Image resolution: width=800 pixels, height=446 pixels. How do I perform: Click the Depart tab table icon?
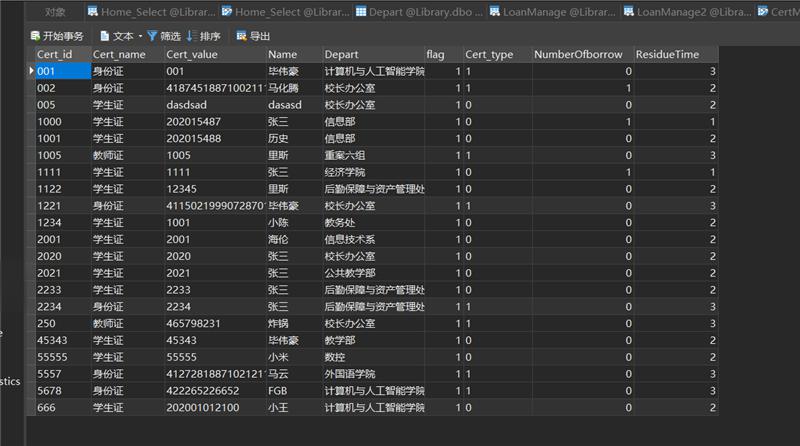pyautogui.click(x=361, y=11)
